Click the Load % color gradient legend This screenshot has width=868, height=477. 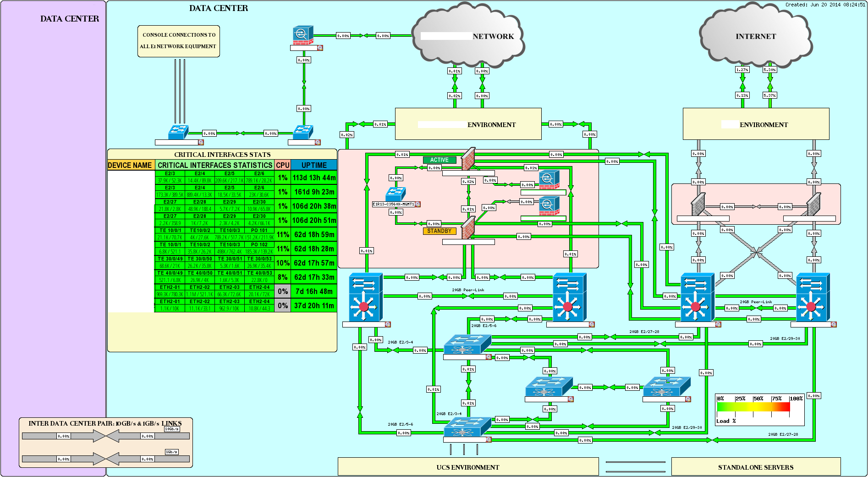[753, 407]
